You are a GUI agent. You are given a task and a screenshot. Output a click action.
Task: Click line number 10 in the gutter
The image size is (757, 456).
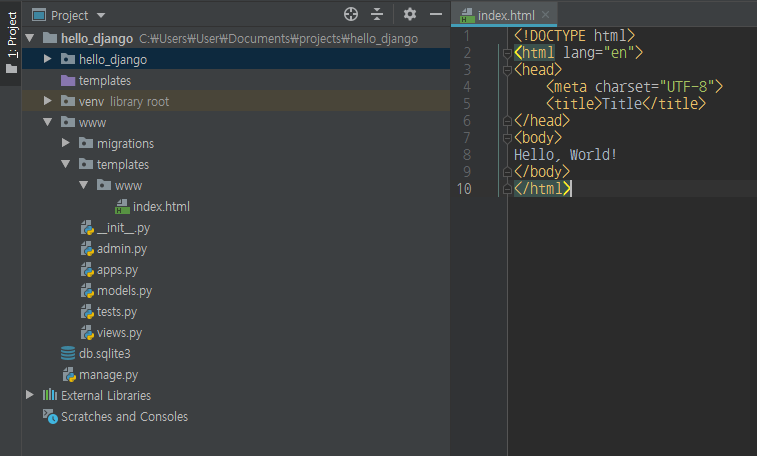pyautogui.click(x=464, y=189)
